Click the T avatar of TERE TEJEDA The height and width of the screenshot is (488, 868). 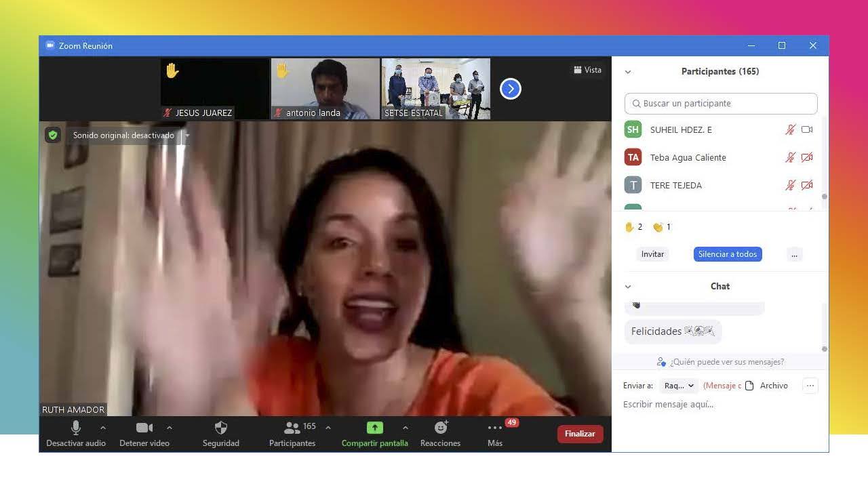coord(633,185)
